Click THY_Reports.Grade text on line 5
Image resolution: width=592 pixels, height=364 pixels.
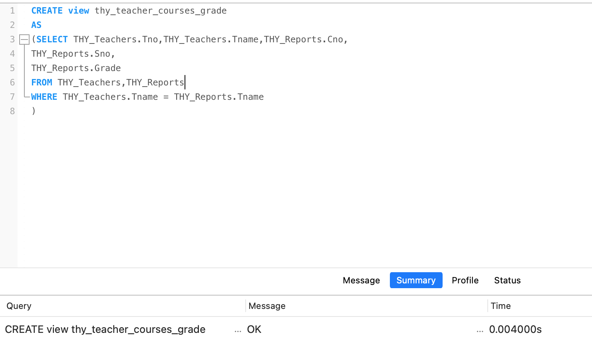tap(76, 68)
